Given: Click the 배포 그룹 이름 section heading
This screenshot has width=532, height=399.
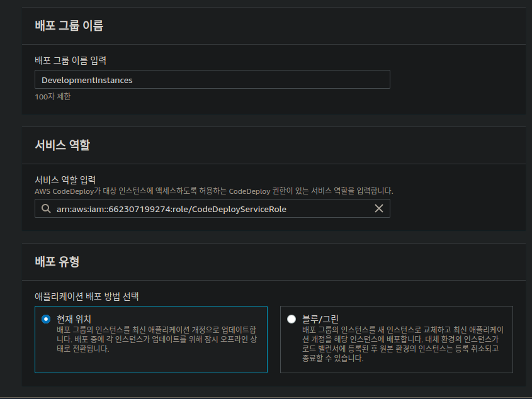Looking at the screenshot, I should pyautogui.click(x=69, y=25).
